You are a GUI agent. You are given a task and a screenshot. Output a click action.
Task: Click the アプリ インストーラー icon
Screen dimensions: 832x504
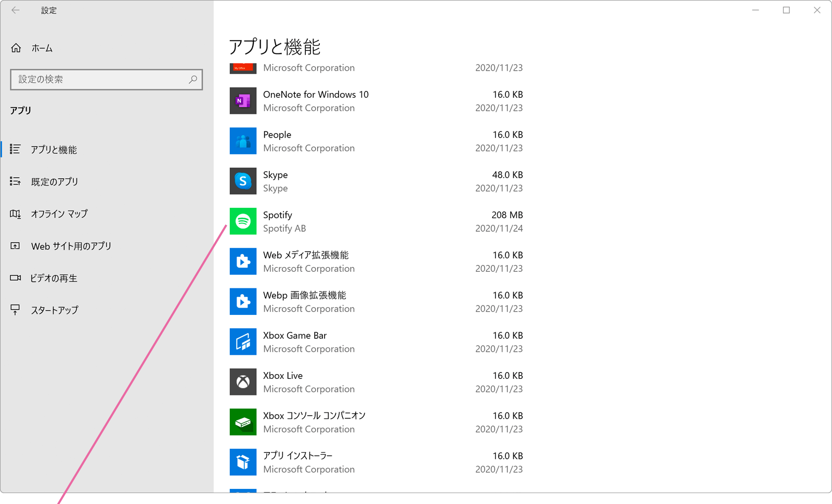click(243, 462)
